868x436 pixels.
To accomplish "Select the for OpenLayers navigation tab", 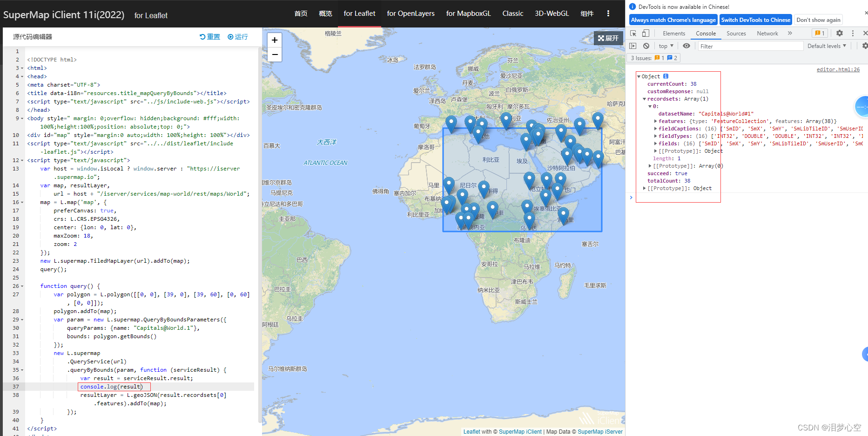I will pyautogui.click(x=410, y=14).
